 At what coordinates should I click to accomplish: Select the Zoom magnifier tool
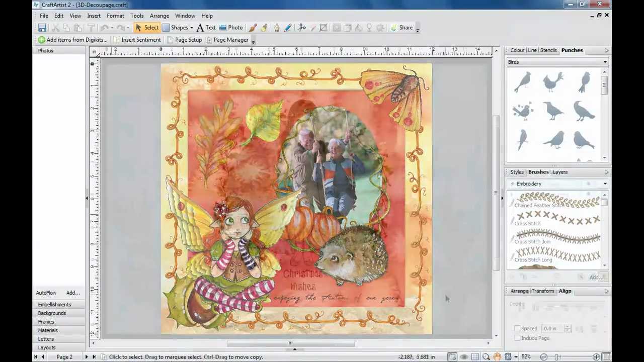point(486,357)
